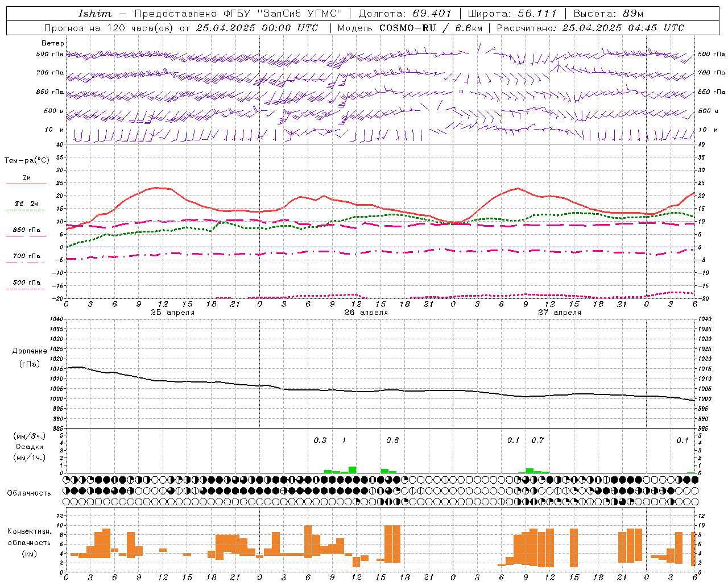
Task: Click the Конвективн. convective cloudiness label
Action: pos(29,531)
